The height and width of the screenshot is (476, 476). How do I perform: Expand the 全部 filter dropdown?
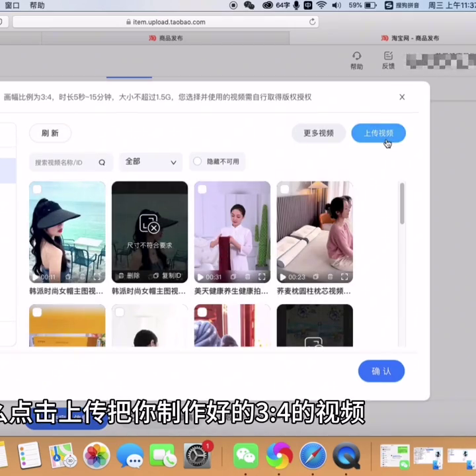[x=151, y=162]
